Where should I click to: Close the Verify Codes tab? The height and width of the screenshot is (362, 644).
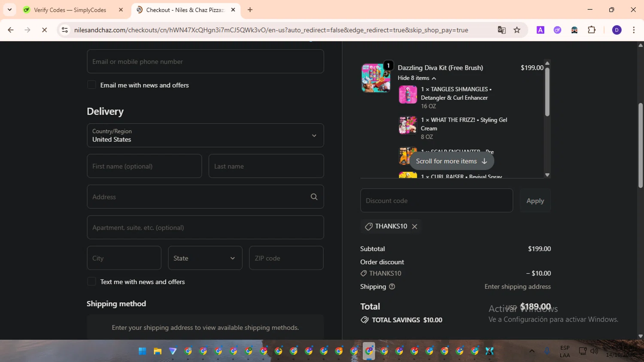121,10
